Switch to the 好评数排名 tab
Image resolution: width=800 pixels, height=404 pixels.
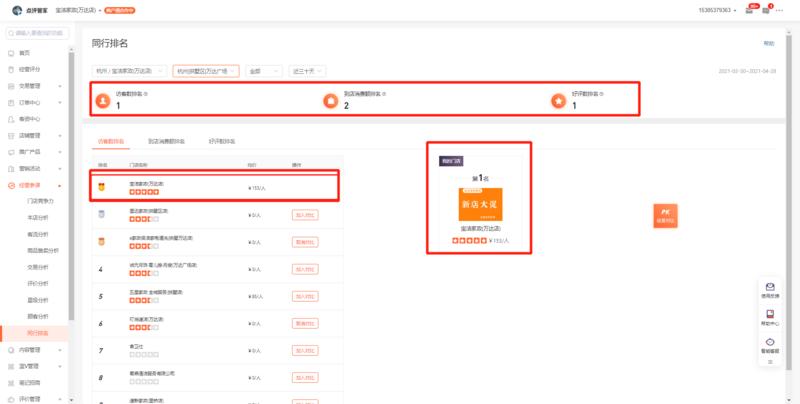click(x=222, y=142)
